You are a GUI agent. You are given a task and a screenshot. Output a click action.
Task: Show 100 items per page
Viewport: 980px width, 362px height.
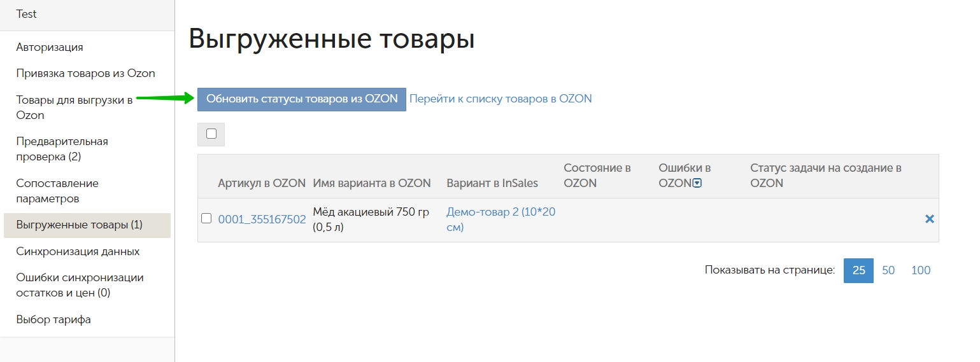921,270
